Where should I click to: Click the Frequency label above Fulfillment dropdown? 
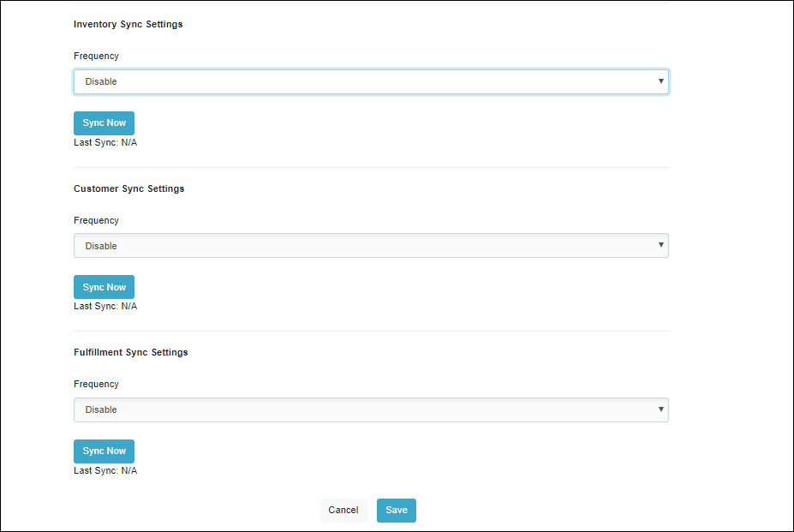point(96,384)
